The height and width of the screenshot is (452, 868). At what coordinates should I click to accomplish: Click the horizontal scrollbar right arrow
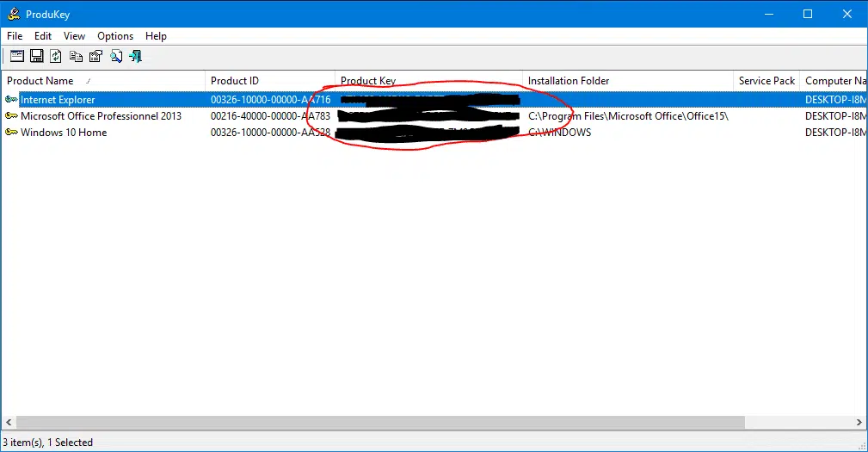pos(859,422)
